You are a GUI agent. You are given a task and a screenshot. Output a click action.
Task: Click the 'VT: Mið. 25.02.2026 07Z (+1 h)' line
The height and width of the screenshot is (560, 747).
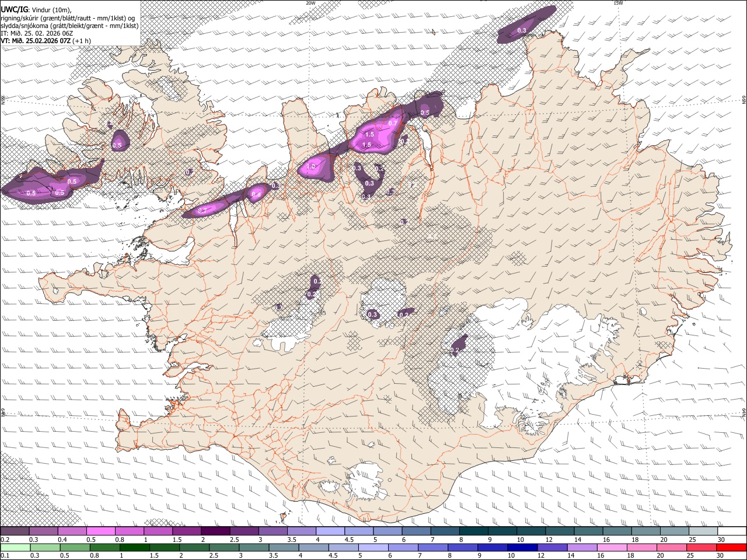click(x=46, y=41)
